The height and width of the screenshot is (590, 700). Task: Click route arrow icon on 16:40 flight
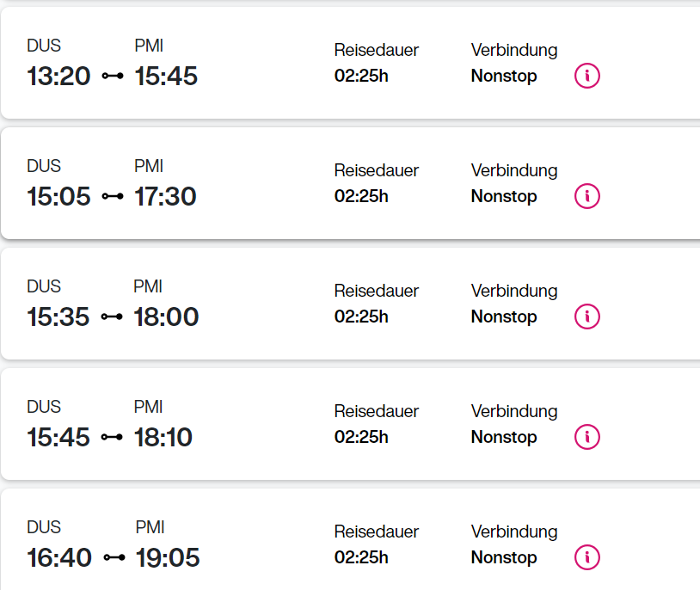point(114,558)
